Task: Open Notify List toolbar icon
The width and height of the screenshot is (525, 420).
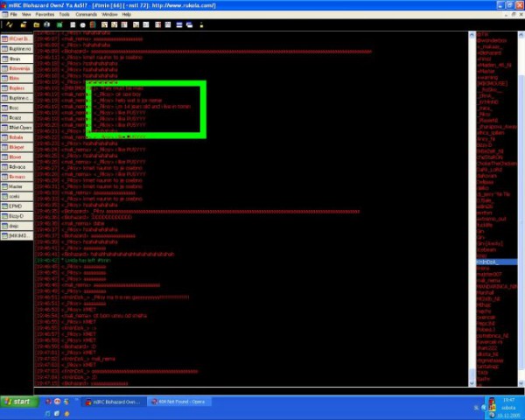Action: click(x=158, y=24)
